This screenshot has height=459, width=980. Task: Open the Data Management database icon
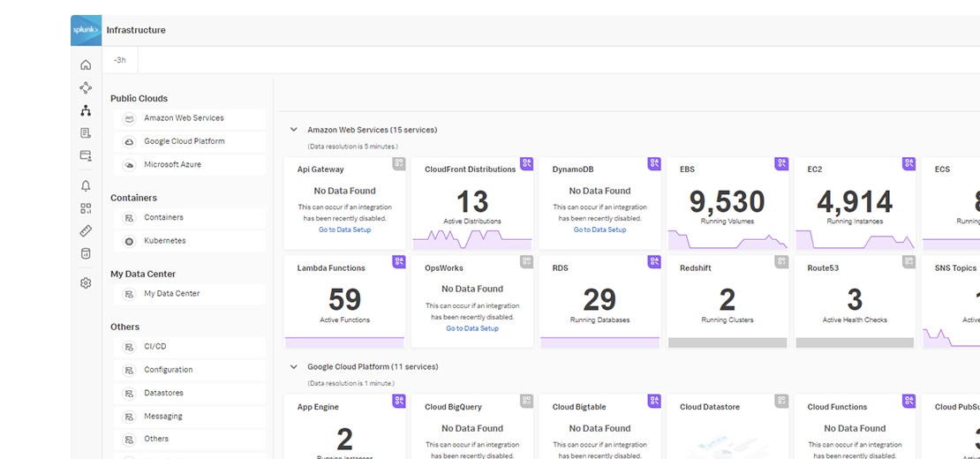pos(86,253)
